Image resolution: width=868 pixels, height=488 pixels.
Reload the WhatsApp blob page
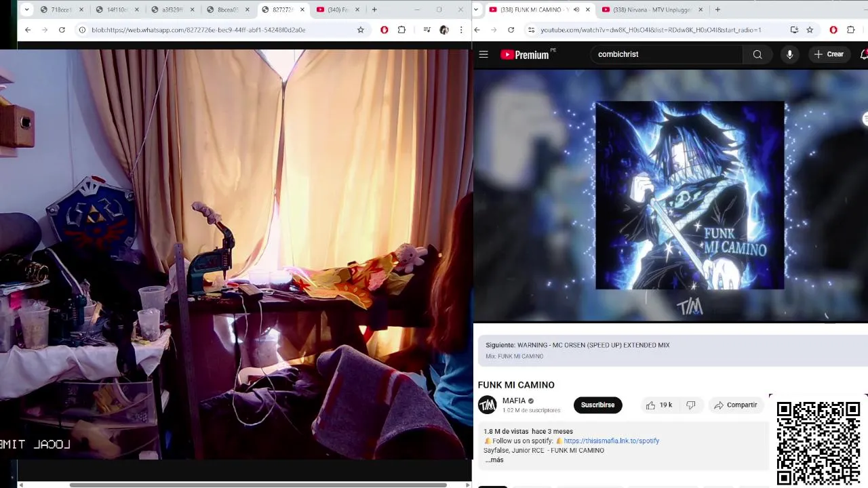point(62,30)
